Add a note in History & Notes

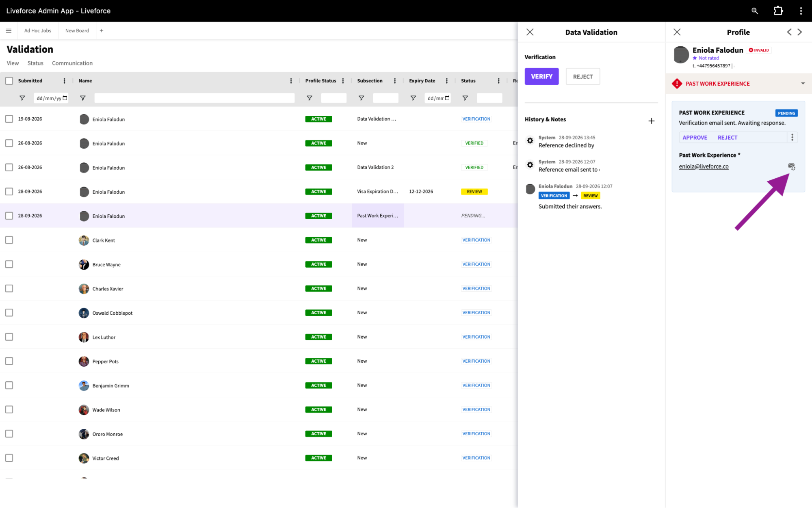(x=651, y=121)
